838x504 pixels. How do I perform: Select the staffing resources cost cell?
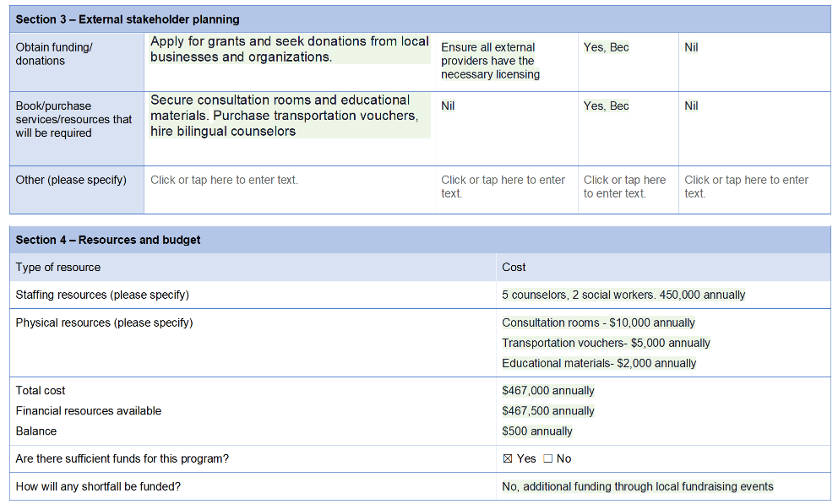pyautogui.click(x=623, y=295)
